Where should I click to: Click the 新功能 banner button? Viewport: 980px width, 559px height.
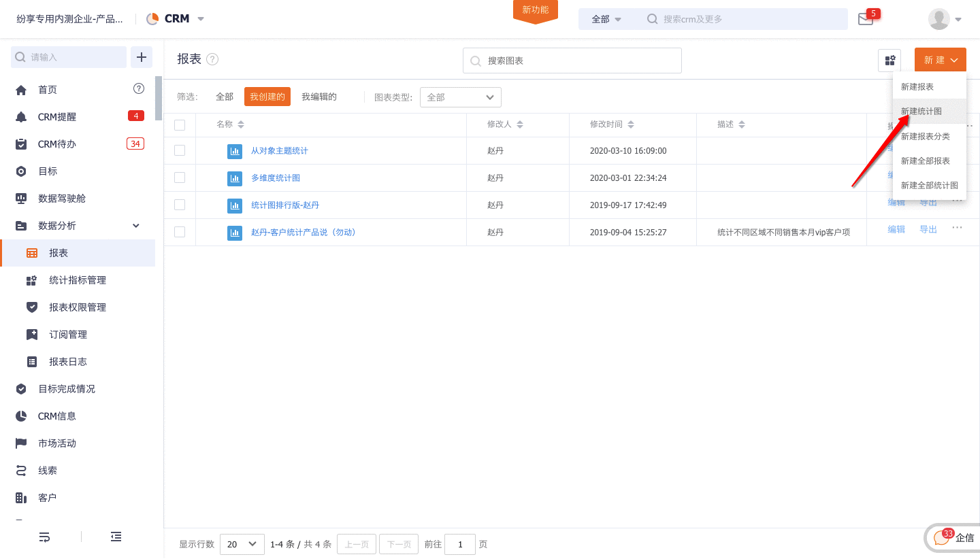tap(536, 11)
